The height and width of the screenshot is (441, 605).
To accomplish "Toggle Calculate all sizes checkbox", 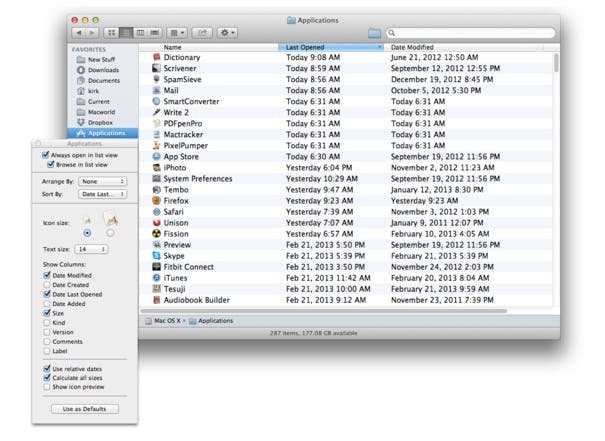I will point(47,378).
